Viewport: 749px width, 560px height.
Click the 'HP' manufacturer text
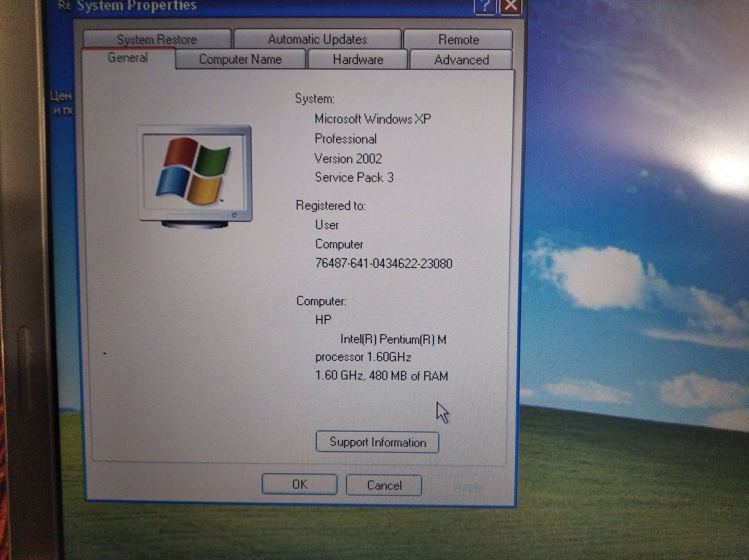(323, 320)
